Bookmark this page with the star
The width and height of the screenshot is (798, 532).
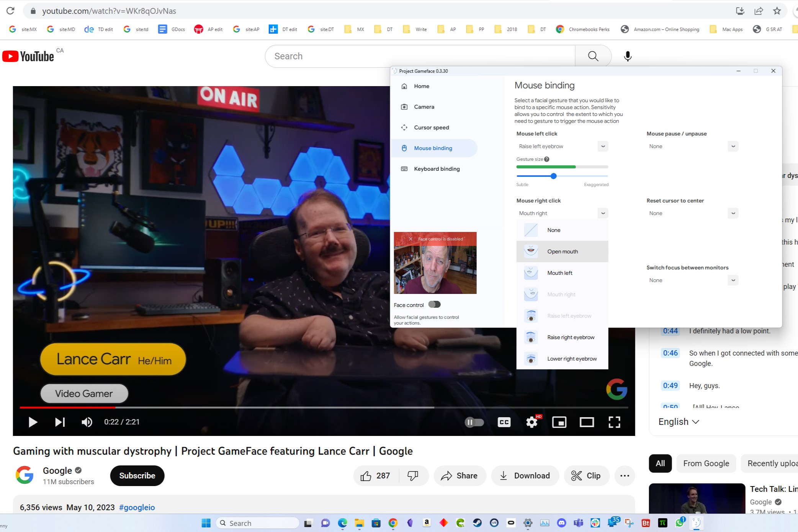[777, 11]
